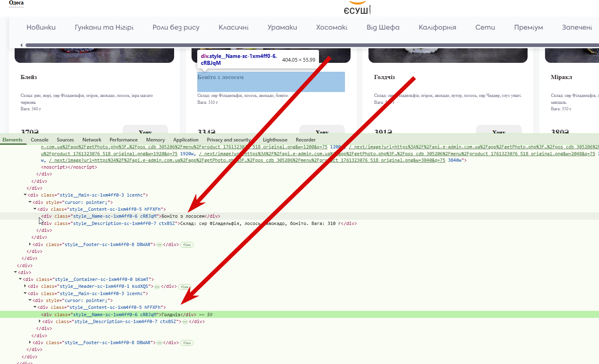Open srcset link ending w=2048&q=75
599x364 pixels.
pos(397,154)
